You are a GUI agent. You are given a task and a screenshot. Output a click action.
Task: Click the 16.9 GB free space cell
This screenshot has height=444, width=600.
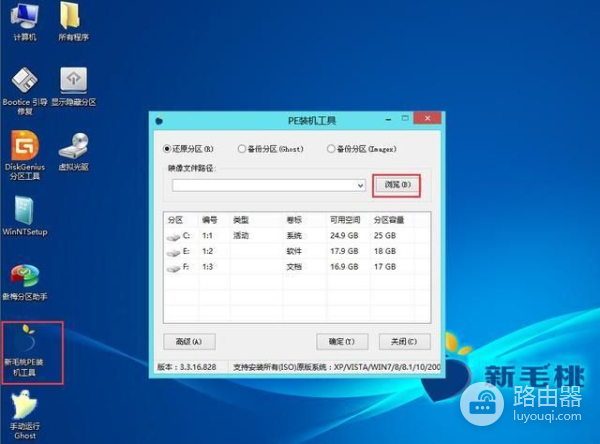(x=344, y=267)
